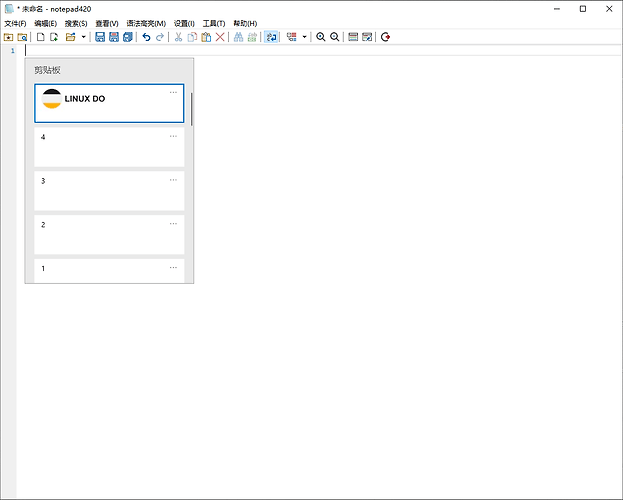623x500 pixels.
Task: Cut selection with scissors icon
Action: coord(178,37)
